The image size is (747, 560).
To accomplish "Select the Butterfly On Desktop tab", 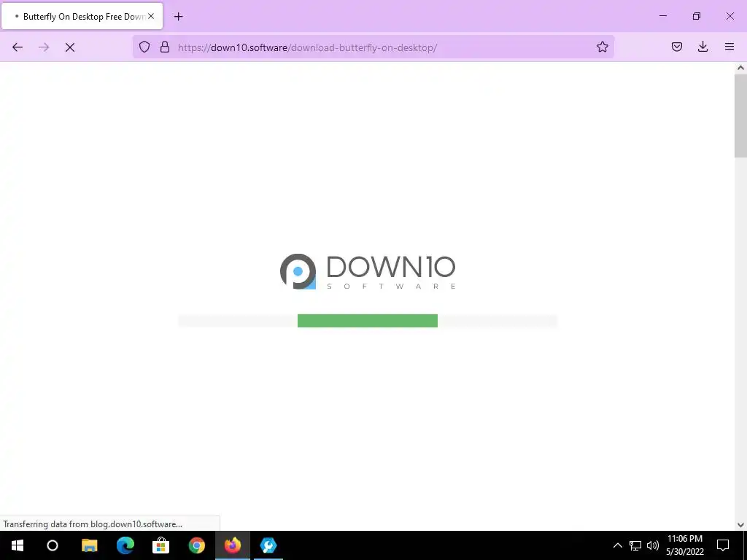I will (x=82, y=16).
